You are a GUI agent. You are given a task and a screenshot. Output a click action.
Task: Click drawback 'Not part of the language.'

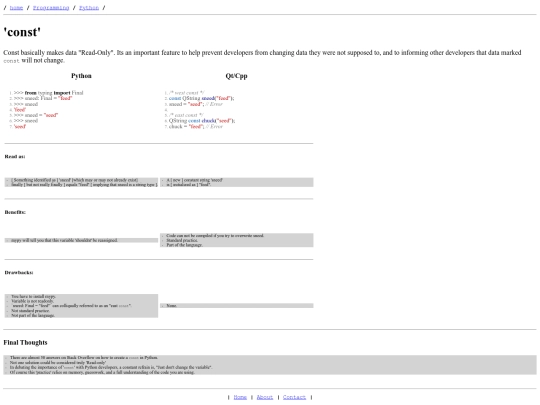tap(33, 315)
